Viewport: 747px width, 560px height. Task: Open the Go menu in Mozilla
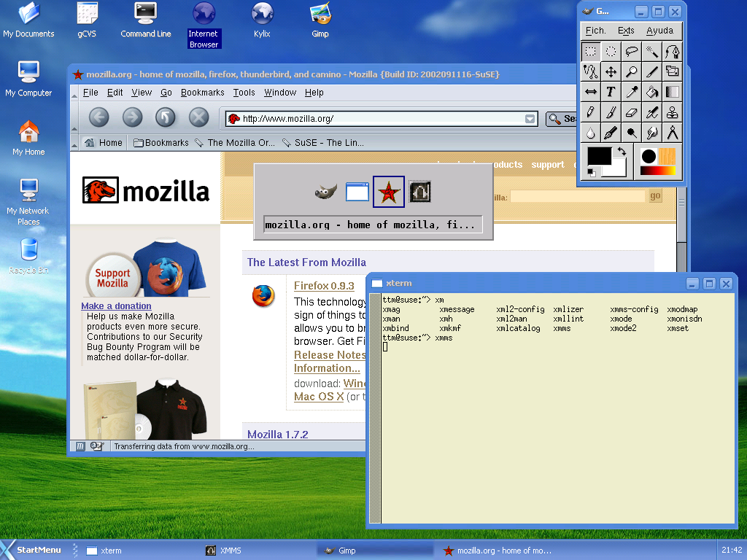[x=166, y=93]
